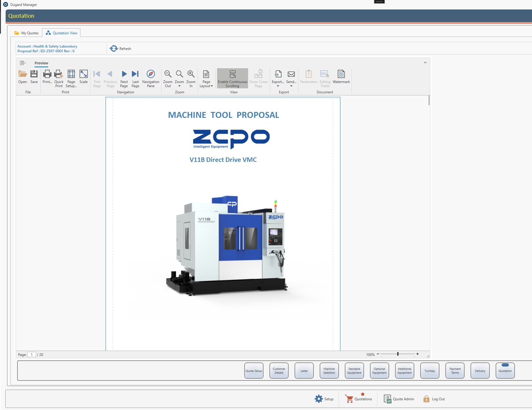Viewport: 532px width, 410px height.
Task: Jump to Last Page
Action: pos(135,79)
